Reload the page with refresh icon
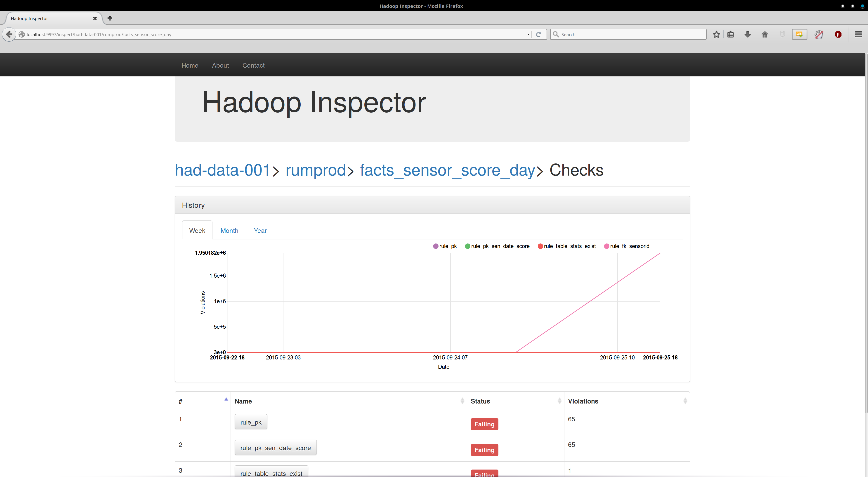Screen dimensions: 868x477 pos(538,34)
